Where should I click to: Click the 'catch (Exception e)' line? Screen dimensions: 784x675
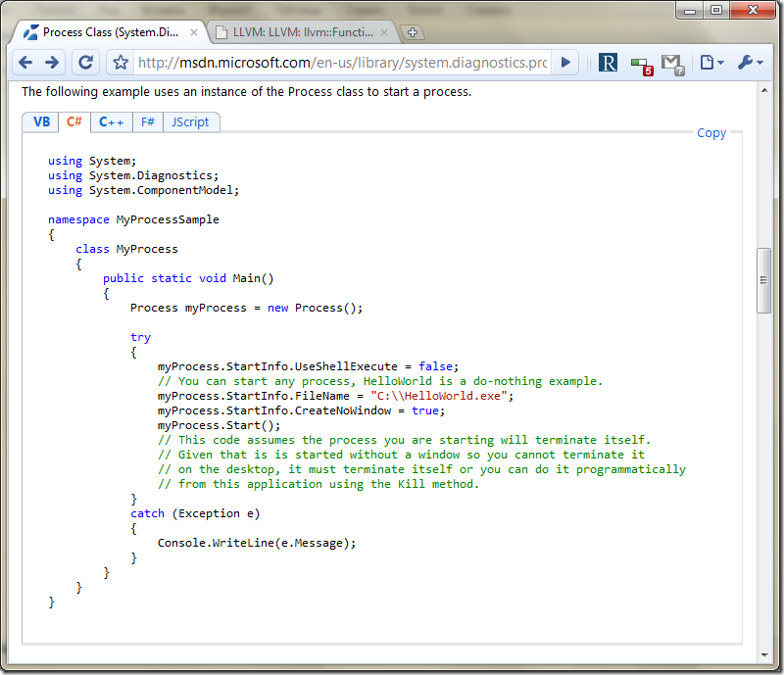click(x=195, y=513)
